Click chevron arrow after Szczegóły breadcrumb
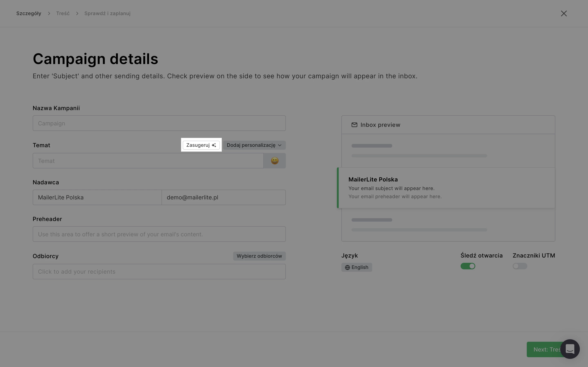Screen dimensions: 588x367 click(49, 14)
